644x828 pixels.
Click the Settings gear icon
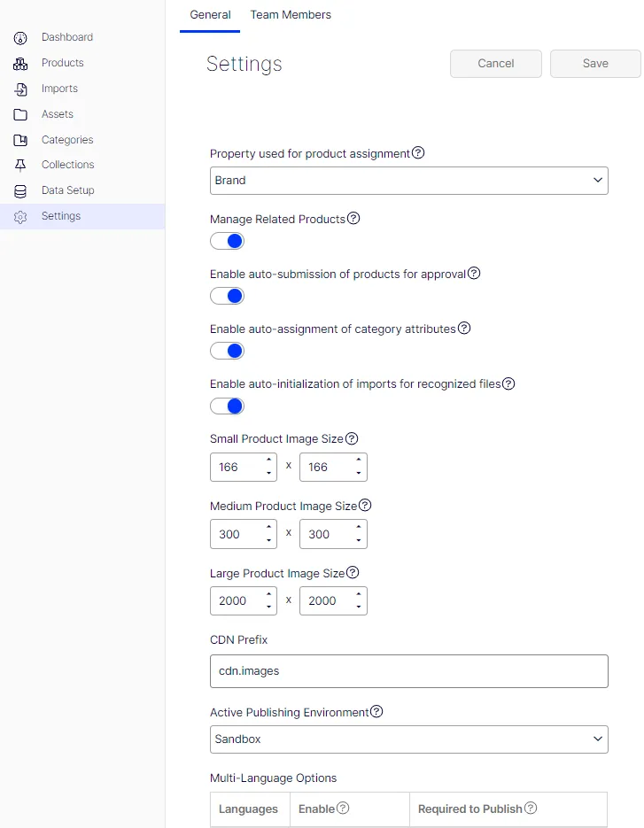click(20, 217)
